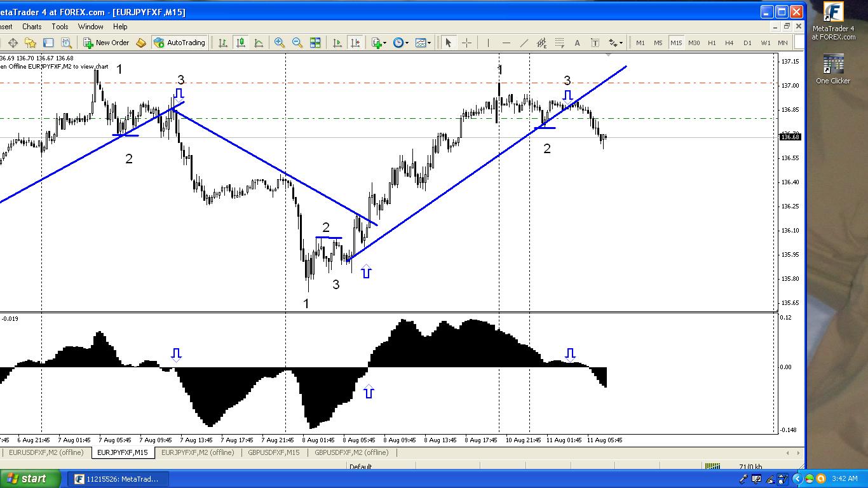The height and width of the screenshot is (488, 868).
Task: Open the Help menu
Action: click(120, 27)
